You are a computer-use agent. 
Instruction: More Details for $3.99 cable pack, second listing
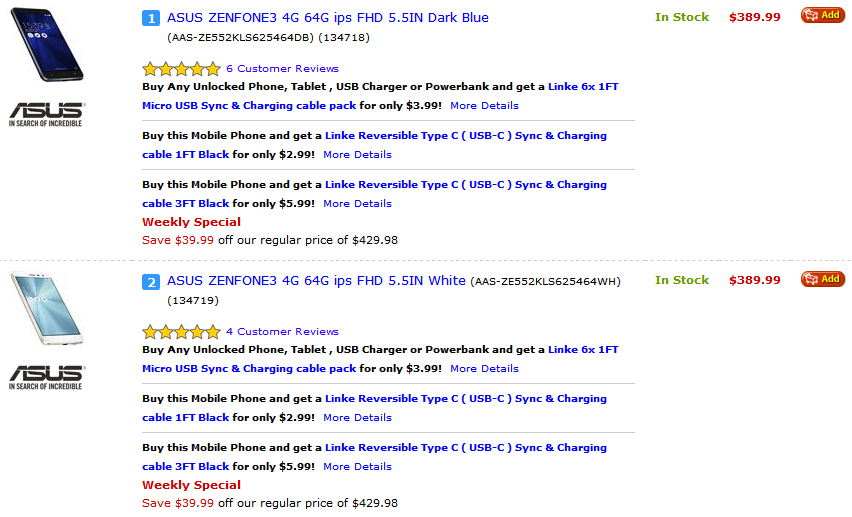[484, 369]
